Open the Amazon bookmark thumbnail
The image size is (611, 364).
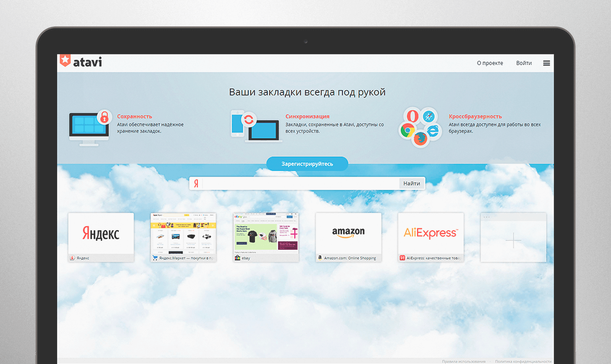[348, 237]
